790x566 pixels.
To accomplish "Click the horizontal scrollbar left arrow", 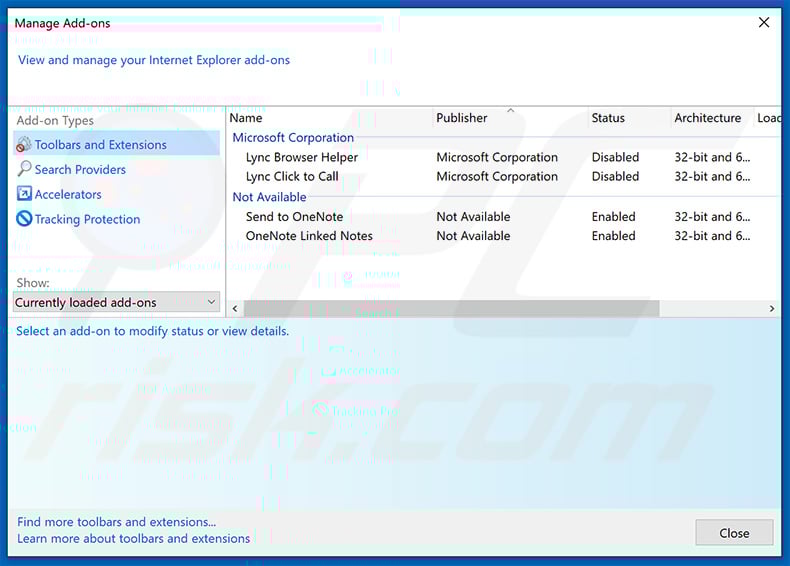I will point(235,308).
